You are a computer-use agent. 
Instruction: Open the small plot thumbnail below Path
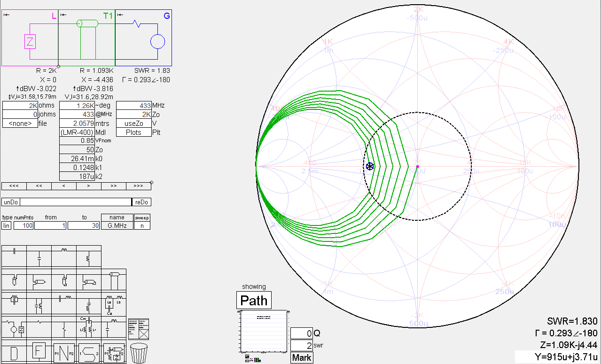(263, 332)
